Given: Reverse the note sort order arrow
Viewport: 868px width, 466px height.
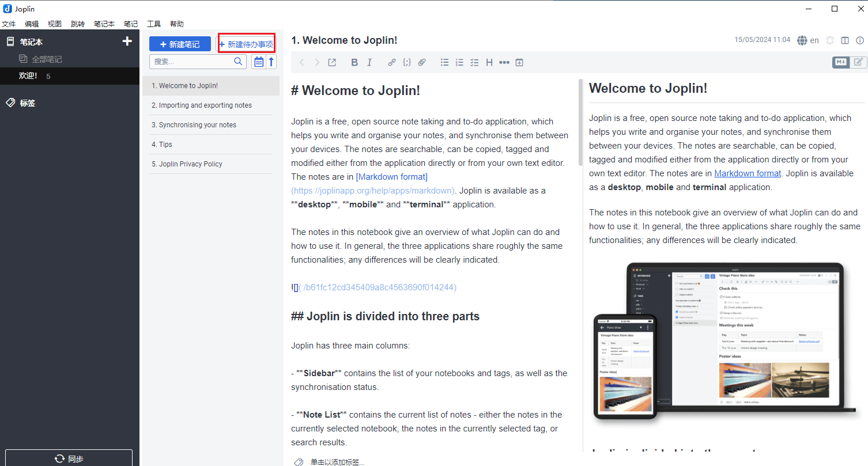Looking at the screenshot, I should click(x=271, y=62).
